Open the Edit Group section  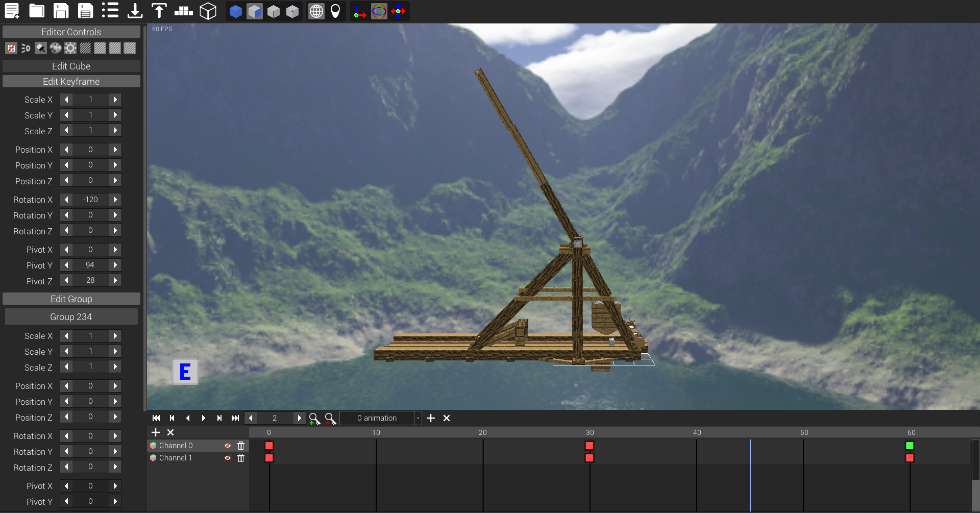pyautogui.click(x=71, y=299)
